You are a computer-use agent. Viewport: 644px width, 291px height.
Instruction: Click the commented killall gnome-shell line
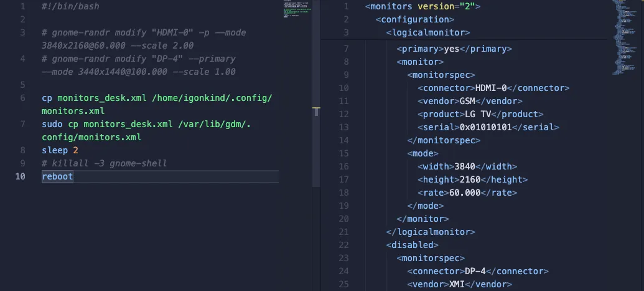(105, 163)
